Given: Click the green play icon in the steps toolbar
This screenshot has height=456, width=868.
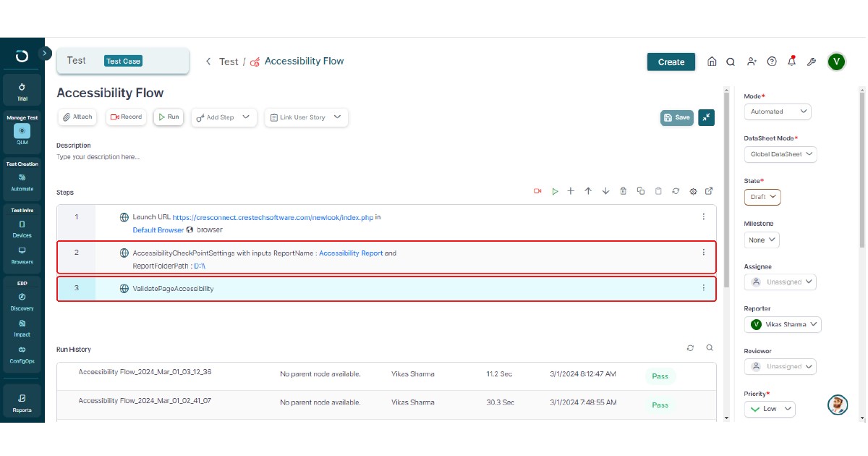Looking at the screenshot, I should pyautogui.click(x=555, y=191).
